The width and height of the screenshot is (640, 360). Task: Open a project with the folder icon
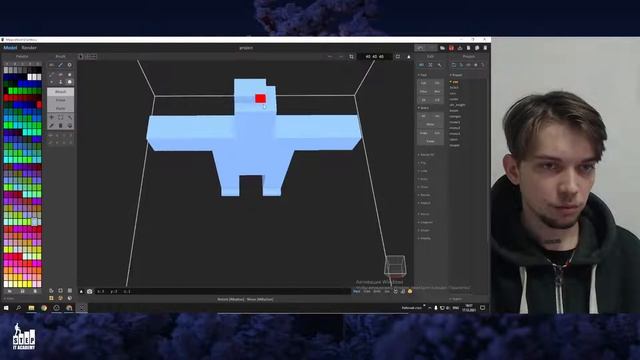pos(442,48)
